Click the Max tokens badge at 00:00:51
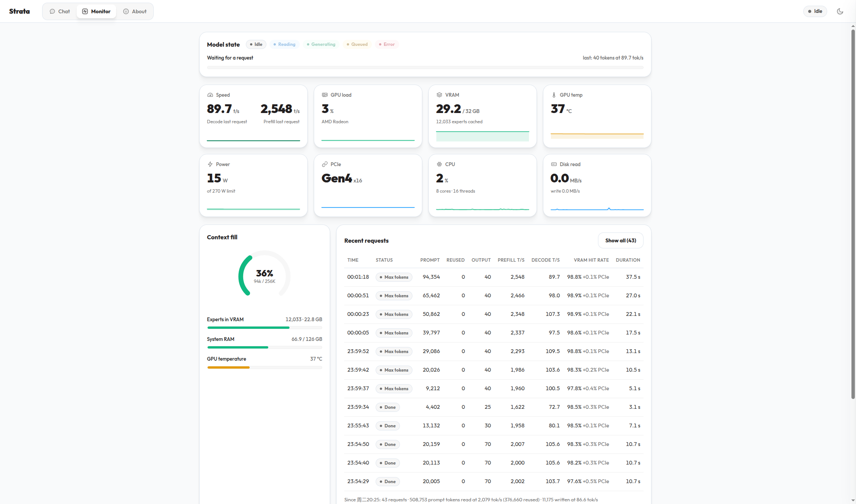The width and height of the screenshot is (856, 504). click(394, 296)
